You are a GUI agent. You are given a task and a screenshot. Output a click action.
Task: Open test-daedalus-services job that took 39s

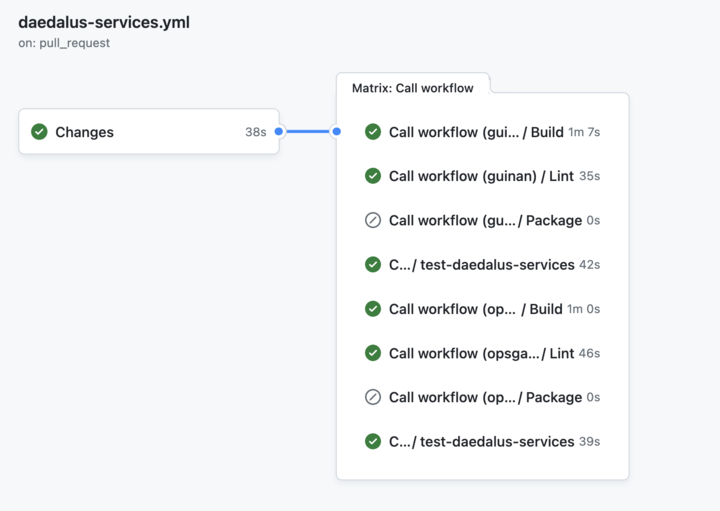(x=482, y=441)
